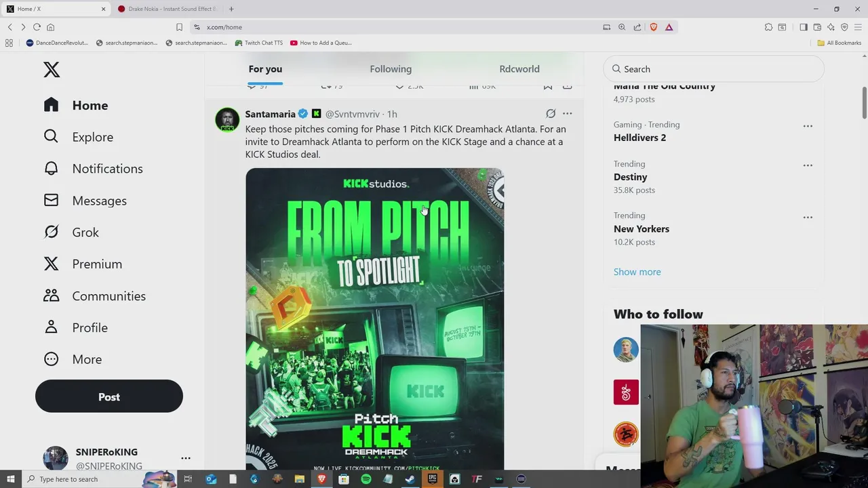The height and width of the screenshot is (488, 868).
Task: Open Brave Shields lion icon
Action: [x=654, y=27]
